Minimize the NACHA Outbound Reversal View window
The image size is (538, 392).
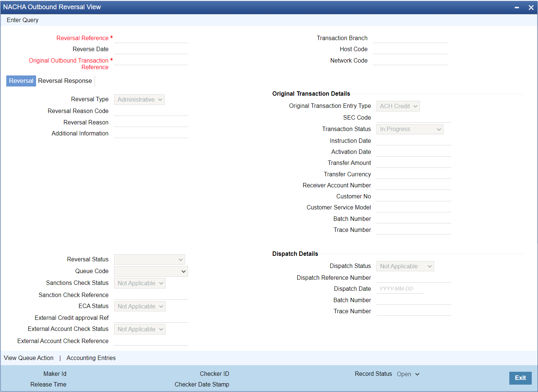tap(517, 7)
